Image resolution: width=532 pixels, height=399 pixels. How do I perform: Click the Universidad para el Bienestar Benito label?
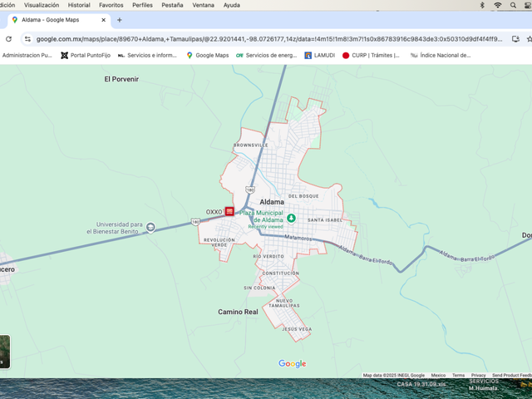point(115,228)
